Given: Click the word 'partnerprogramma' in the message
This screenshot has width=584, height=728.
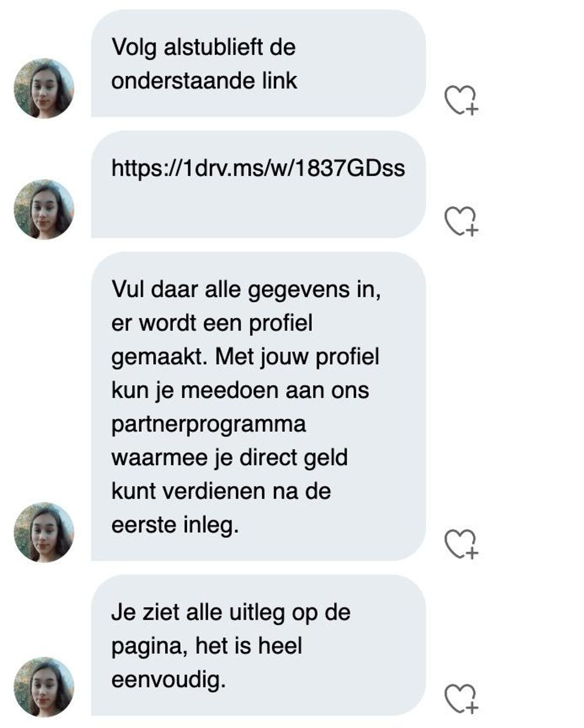Looking at the screenshot, I should [208, 424].
